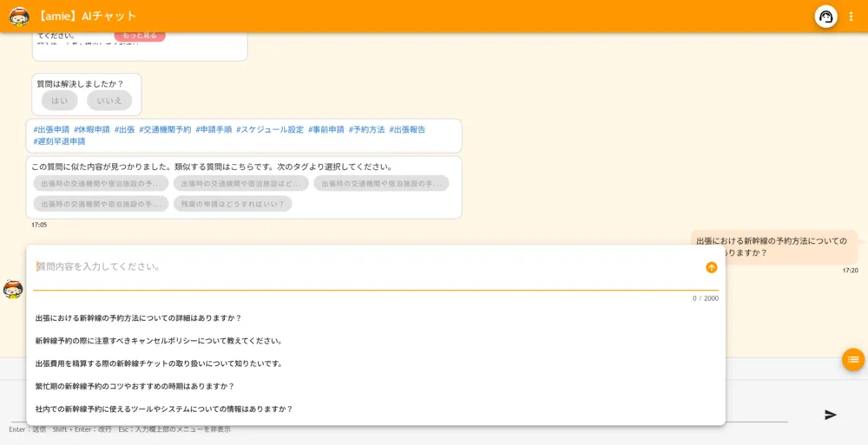Open the three-dot more options menu
The image size is (868, 445).
click(x=851, y=16)
